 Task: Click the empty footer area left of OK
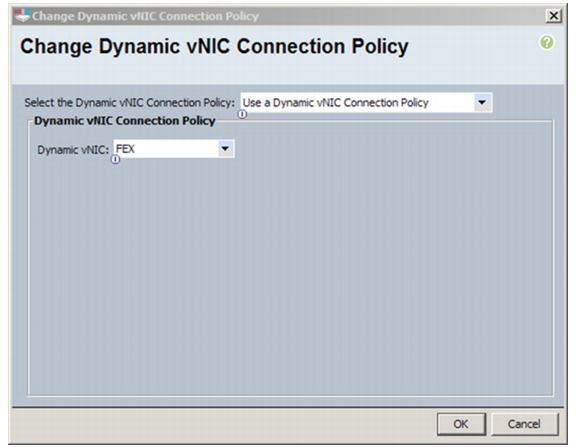click(x=224, y=424)
